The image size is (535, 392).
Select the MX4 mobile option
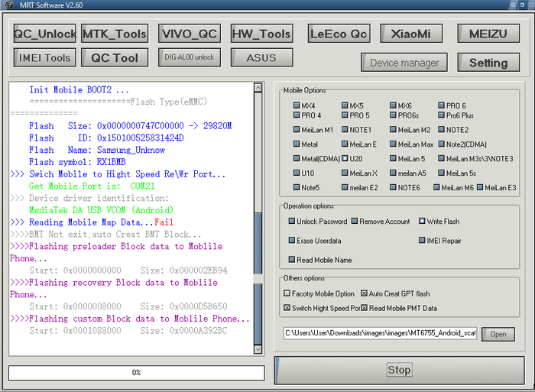(297, 105)
